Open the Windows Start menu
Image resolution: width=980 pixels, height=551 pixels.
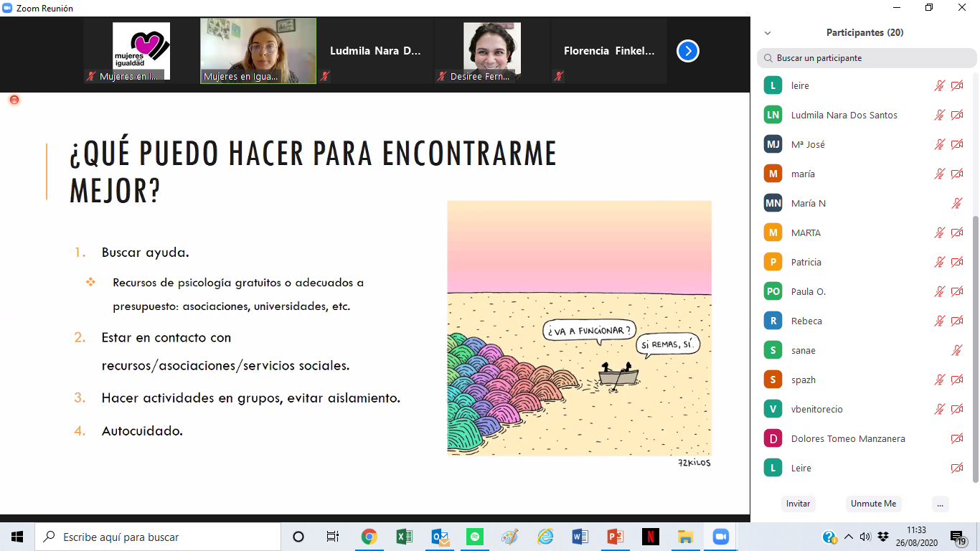coord(17,537)
